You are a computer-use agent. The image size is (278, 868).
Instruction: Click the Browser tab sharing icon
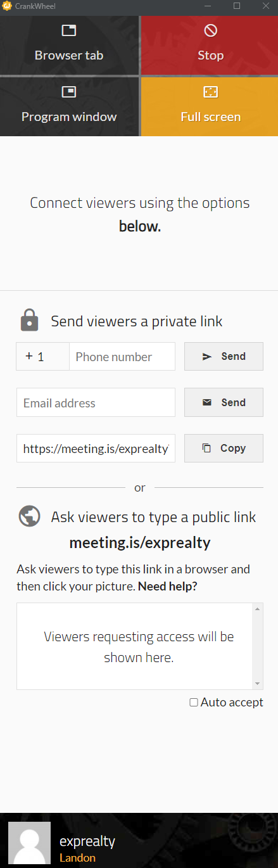tap(68, 30)
